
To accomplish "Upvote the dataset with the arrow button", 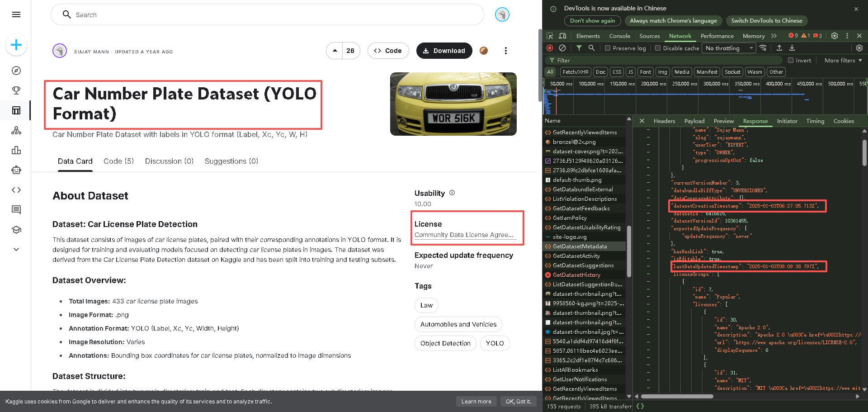I will click(x=335, y=51).
